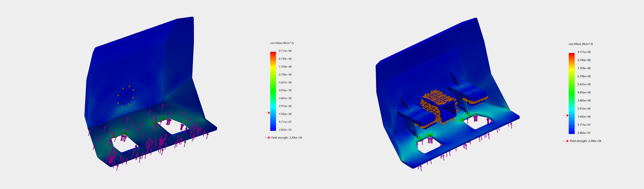Click the left legend's yield strength label
The image size is (644, 189).
tap(287, 138)
